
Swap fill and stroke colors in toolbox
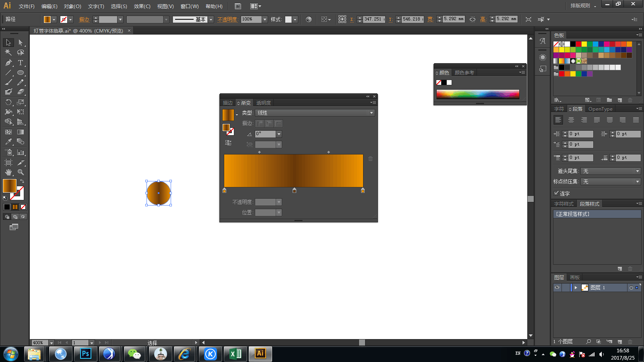point(22,181)
